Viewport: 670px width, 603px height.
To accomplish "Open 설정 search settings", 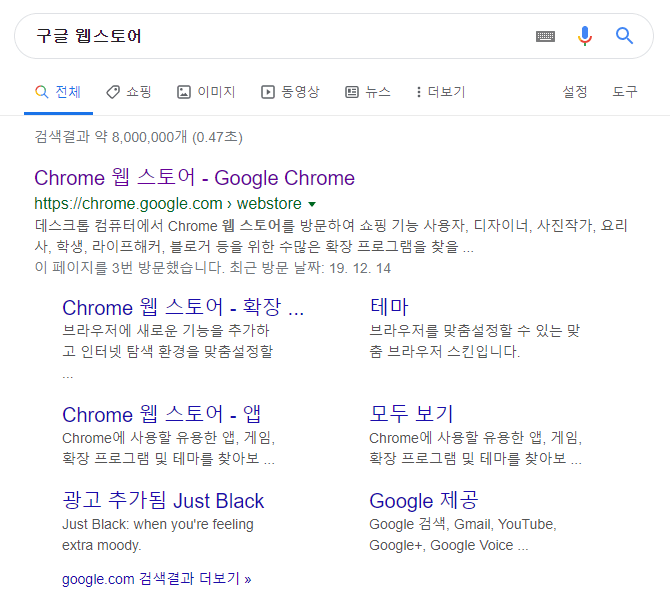I will pyautogui.click(x=575, y=92).
